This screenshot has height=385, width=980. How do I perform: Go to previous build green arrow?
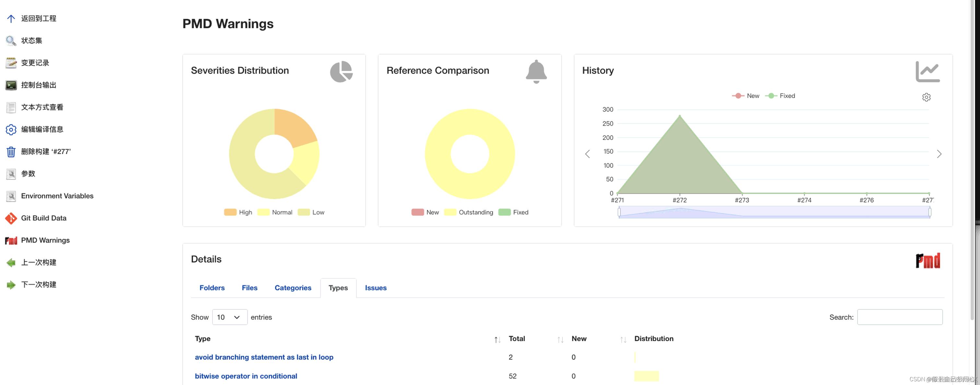pos(11,262)
